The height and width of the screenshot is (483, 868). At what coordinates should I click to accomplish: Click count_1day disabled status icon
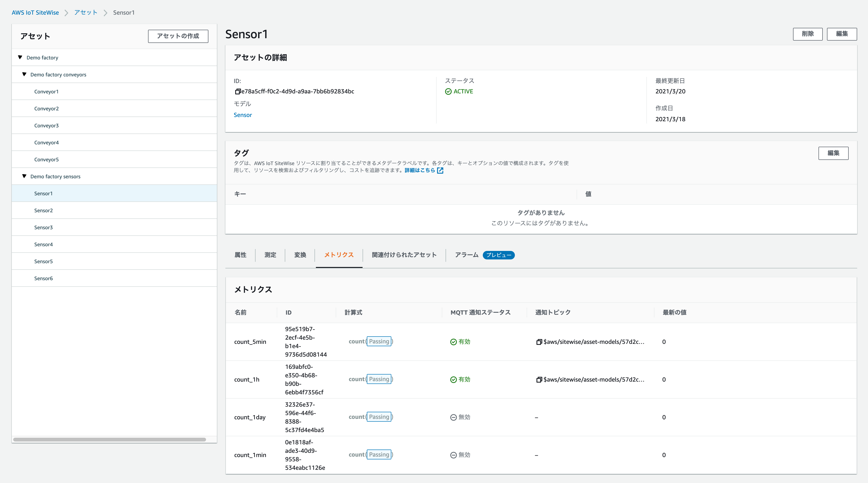pos(453,417)
